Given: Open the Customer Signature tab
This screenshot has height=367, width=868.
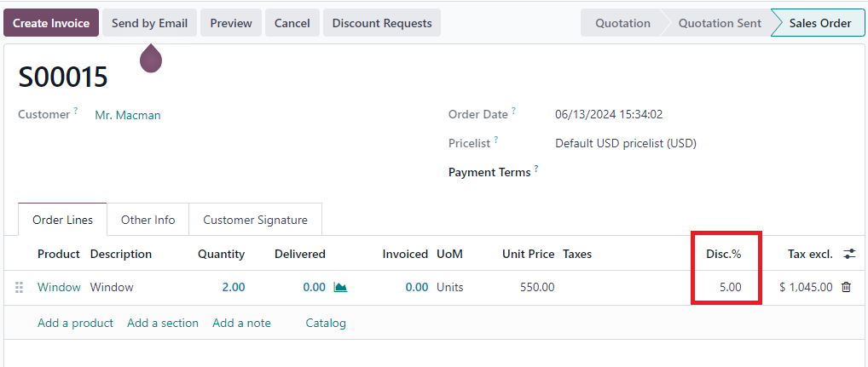Looking at the screenshot, I should point(255,220).
